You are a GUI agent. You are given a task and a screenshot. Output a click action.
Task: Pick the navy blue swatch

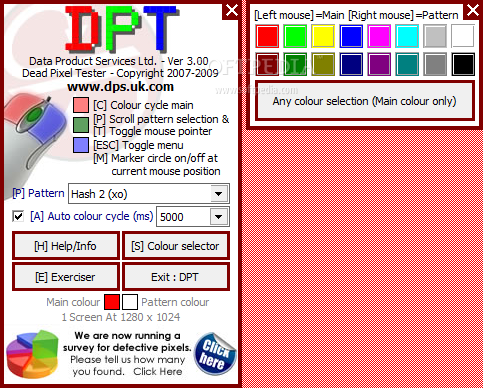tap(351, 64)
